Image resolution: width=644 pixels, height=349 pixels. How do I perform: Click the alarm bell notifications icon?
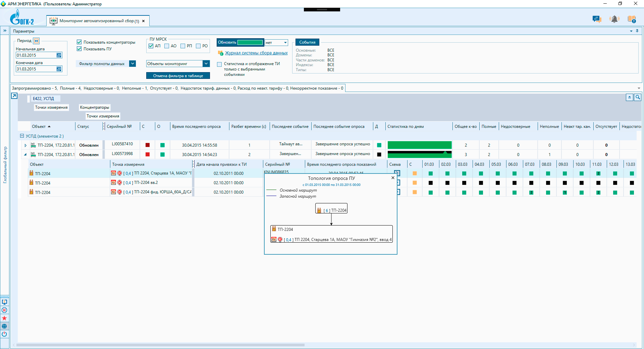pos(614,19)
